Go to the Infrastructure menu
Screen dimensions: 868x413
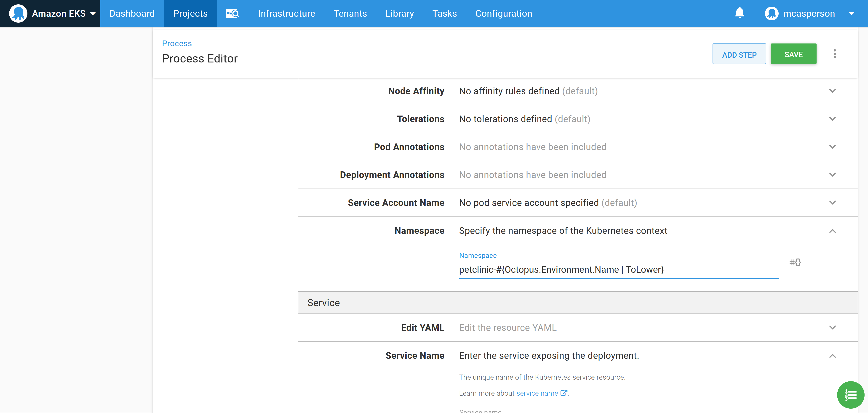coord(286,13)
